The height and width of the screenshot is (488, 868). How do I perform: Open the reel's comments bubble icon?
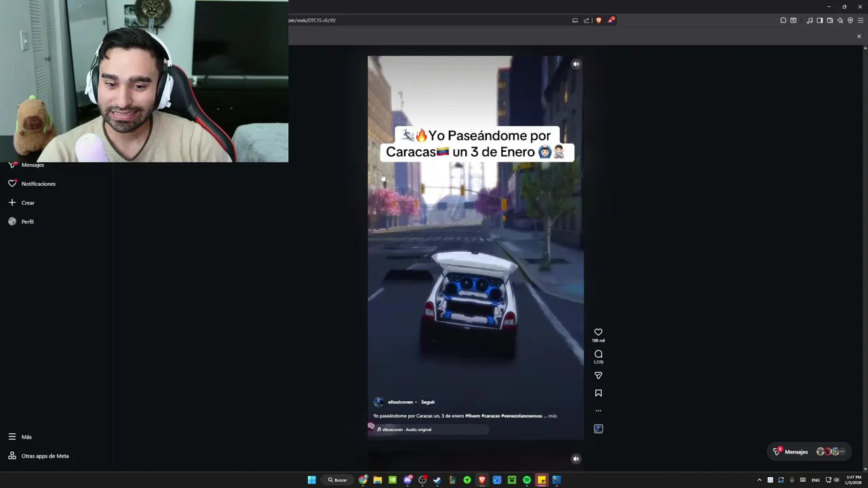pyautogui.click(x=598, y=354)
